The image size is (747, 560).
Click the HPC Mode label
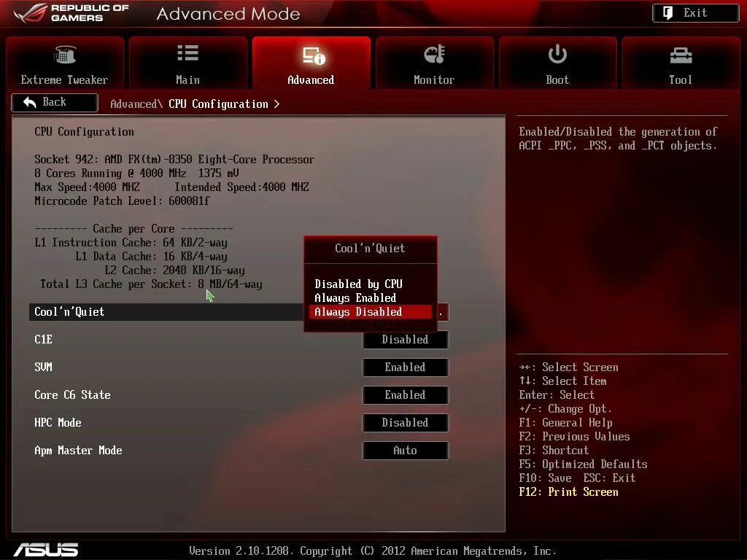58,422
